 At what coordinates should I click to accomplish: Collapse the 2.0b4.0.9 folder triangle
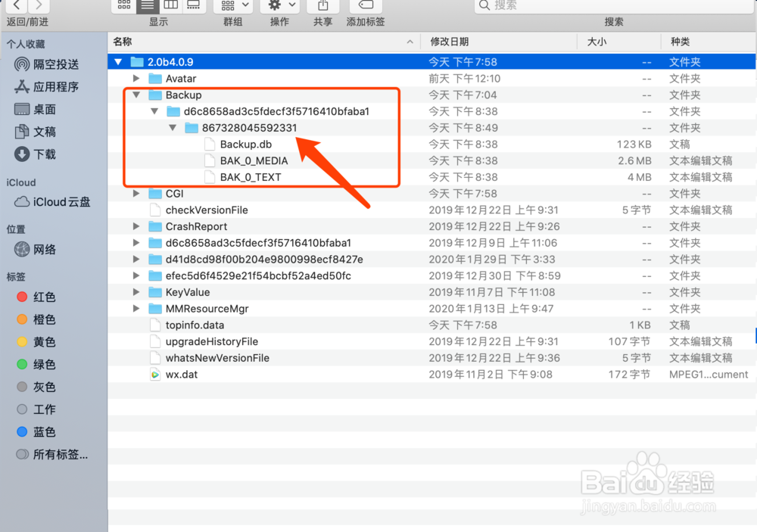118,62
